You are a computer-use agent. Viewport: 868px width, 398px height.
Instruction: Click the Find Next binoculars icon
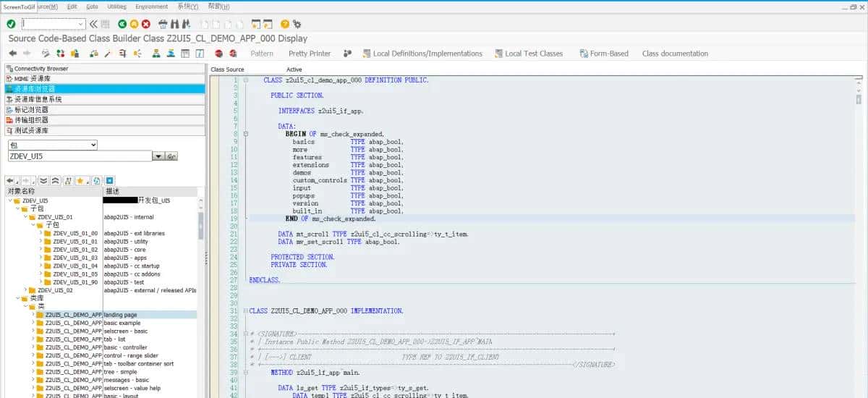tap(184, 24)
